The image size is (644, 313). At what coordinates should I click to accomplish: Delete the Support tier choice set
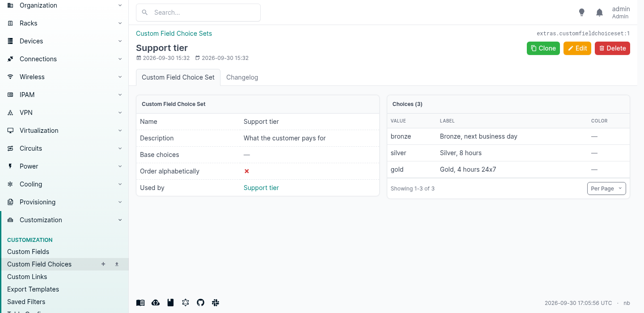coord(612,48)
